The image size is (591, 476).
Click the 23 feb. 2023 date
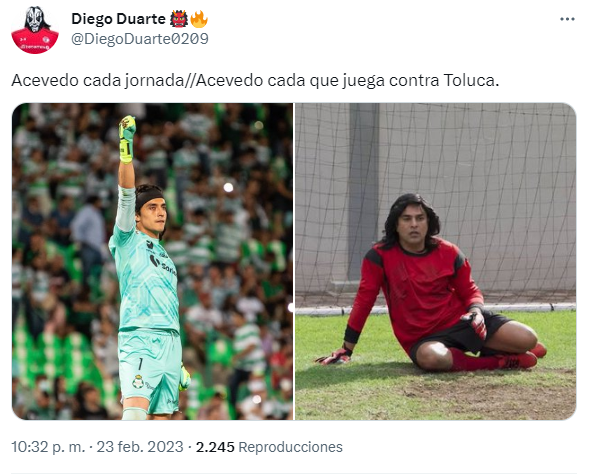(x=140, y=447)
